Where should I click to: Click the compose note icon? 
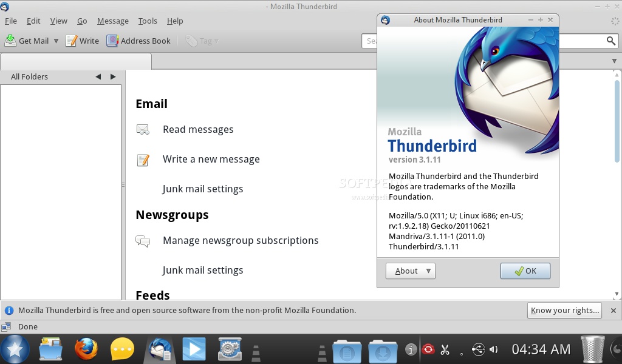click(x=143, y=160)
